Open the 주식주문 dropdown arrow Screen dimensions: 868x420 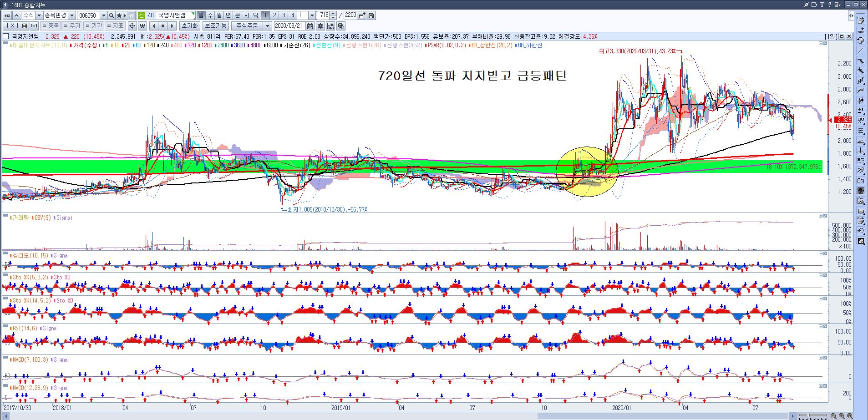tap(268, 26)
